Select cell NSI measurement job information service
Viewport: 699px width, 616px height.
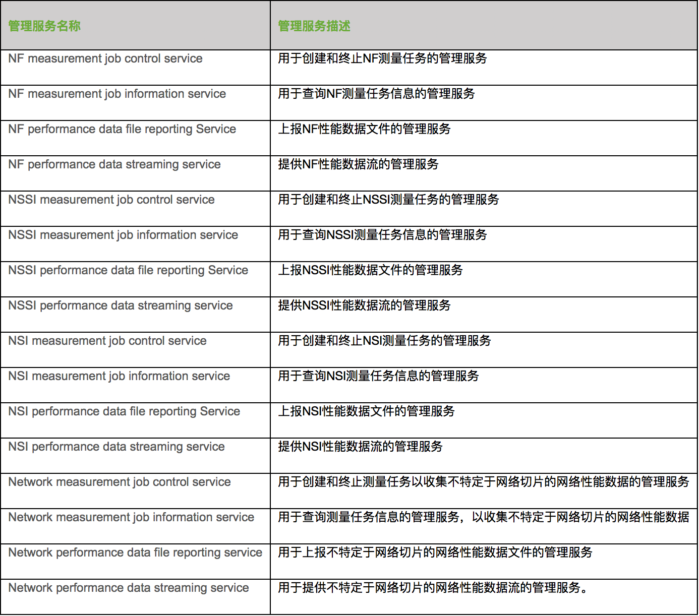click(135, 385)
